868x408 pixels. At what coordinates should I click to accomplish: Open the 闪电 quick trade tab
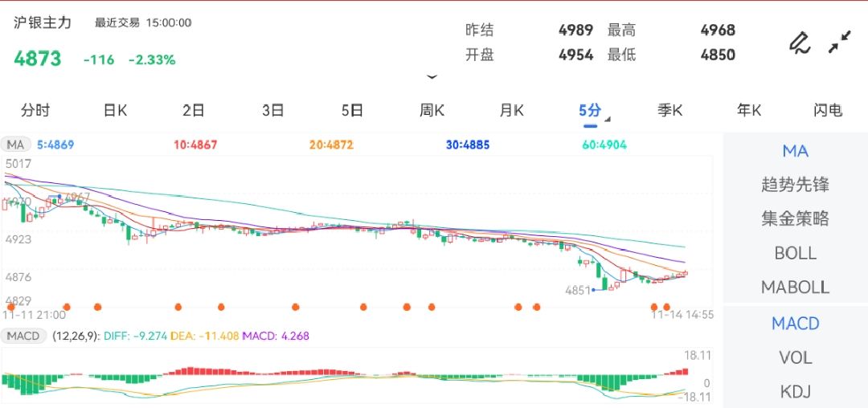(828, 111)
